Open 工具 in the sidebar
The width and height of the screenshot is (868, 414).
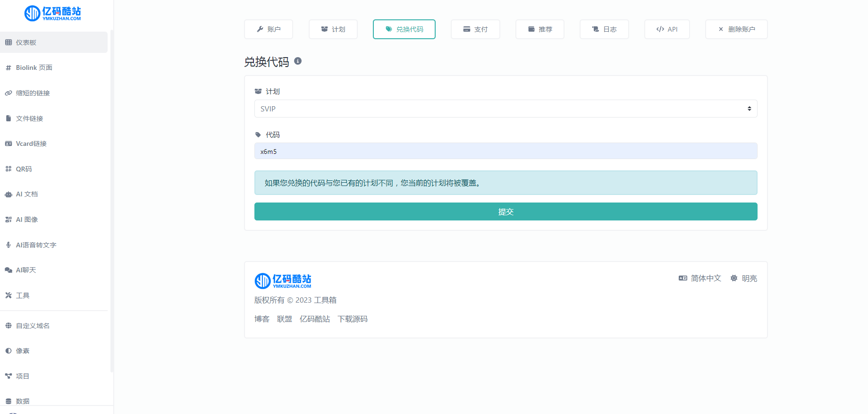tap(22, 296)
